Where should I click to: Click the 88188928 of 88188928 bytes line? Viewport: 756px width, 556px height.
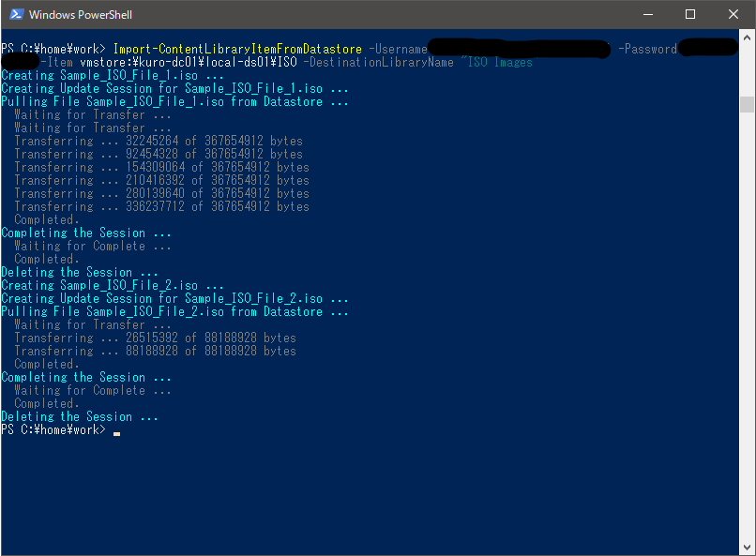point(155,351)
